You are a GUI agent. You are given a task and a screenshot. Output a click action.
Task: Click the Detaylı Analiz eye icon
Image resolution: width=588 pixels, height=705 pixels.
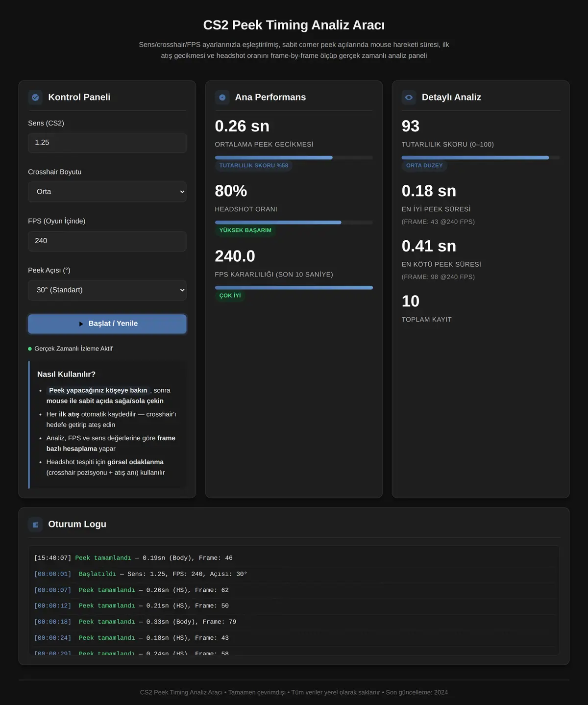tap(409, 97)
